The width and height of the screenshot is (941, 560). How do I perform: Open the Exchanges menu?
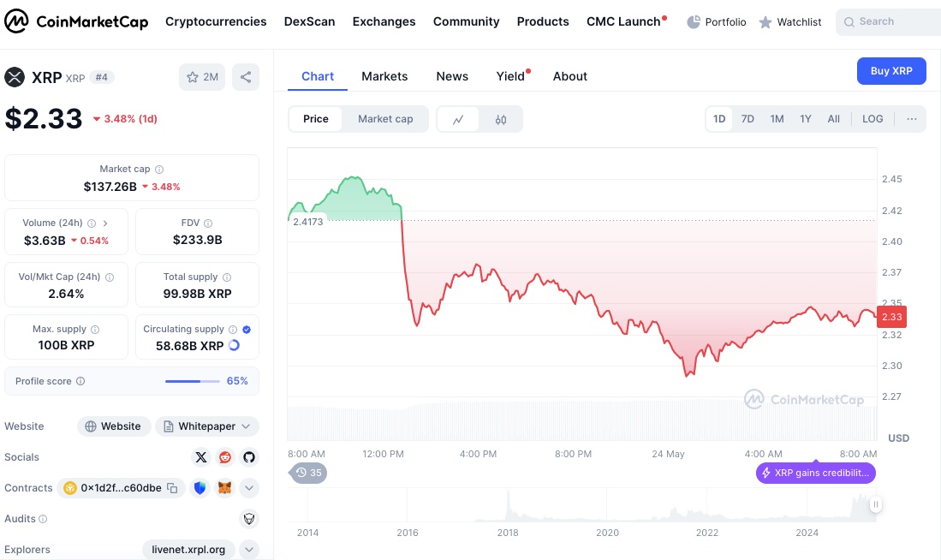[384, 21]
